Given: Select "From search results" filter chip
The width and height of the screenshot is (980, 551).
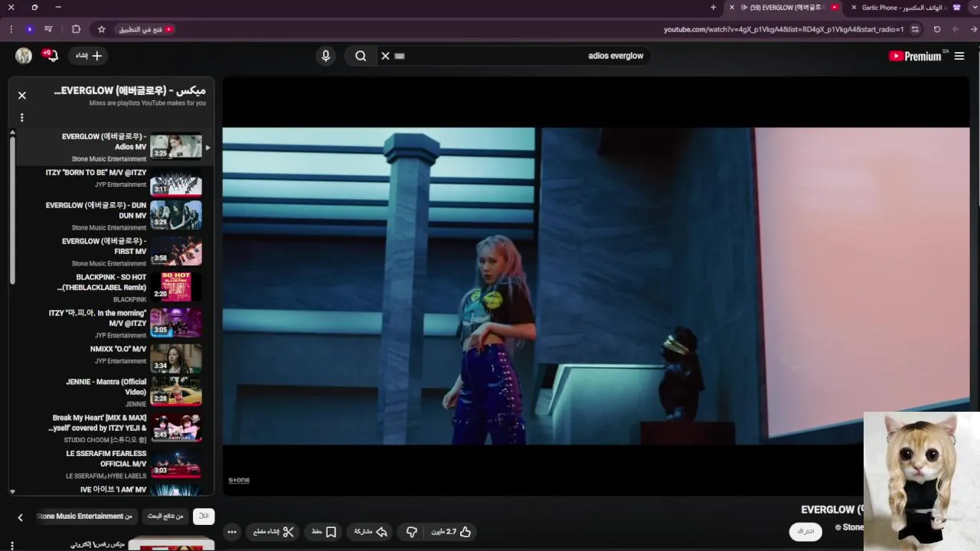Looking at the screenshot, I should coord(165,517).
